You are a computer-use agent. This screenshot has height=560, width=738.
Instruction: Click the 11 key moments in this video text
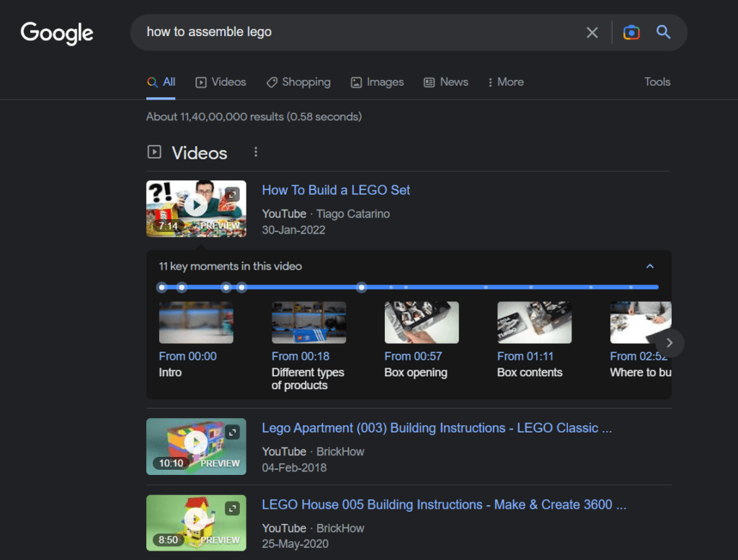(x=230, y=267)
